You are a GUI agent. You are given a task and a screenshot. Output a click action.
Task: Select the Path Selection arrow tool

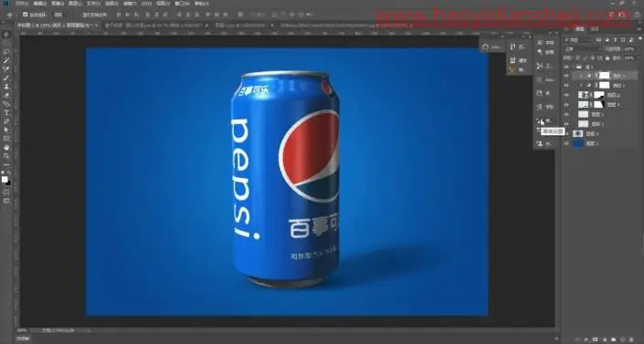coord(6,130)
